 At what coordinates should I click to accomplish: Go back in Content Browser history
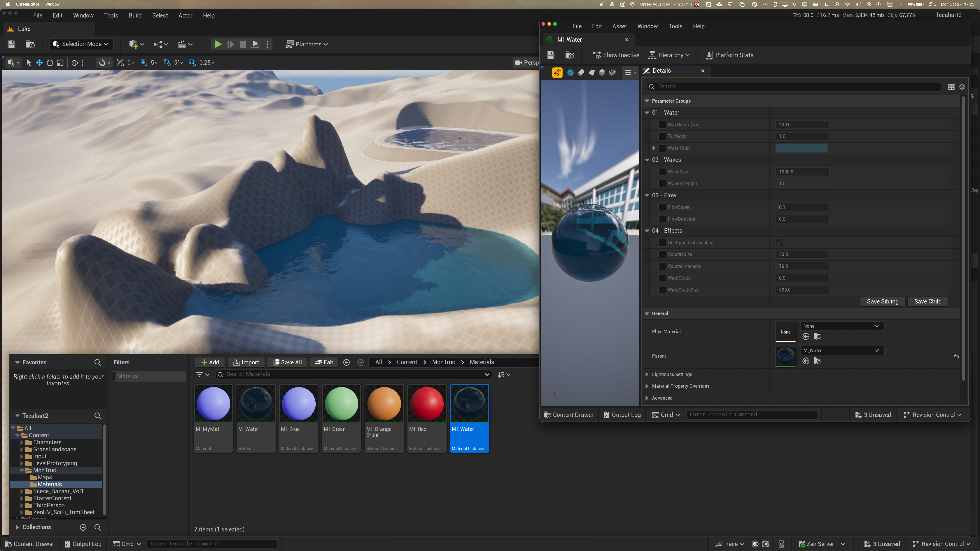point(347,362)
